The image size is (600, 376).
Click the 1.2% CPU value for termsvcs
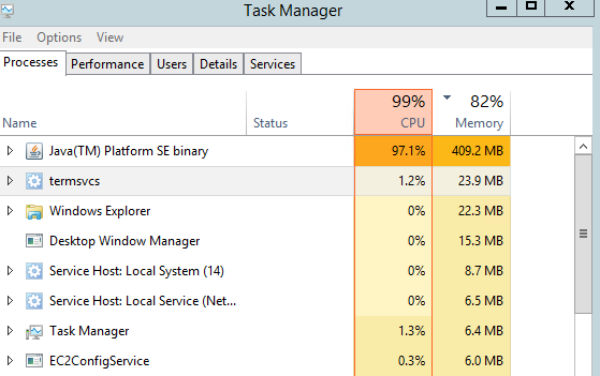(412, 181)
